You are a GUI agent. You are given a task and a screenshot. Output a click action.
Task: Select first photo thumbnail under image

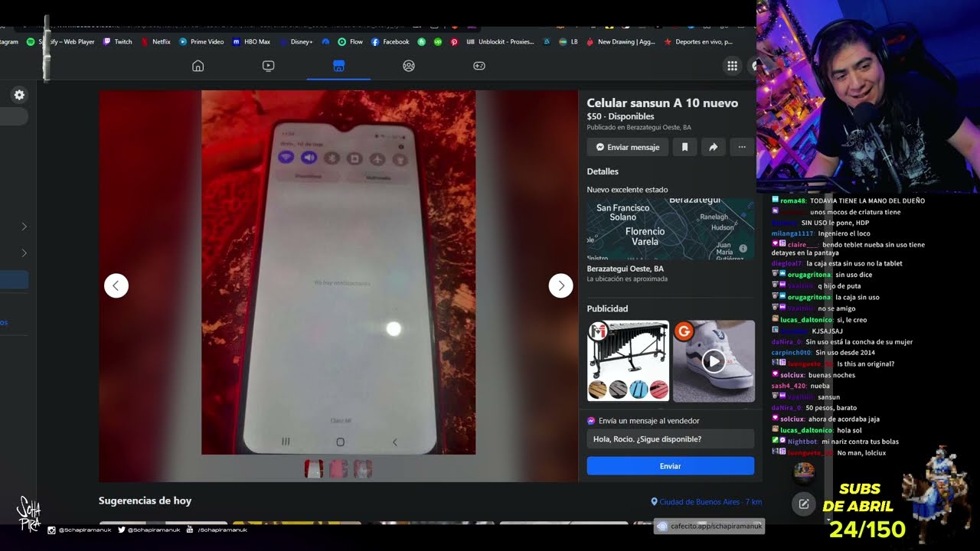[x=314, y=468]
